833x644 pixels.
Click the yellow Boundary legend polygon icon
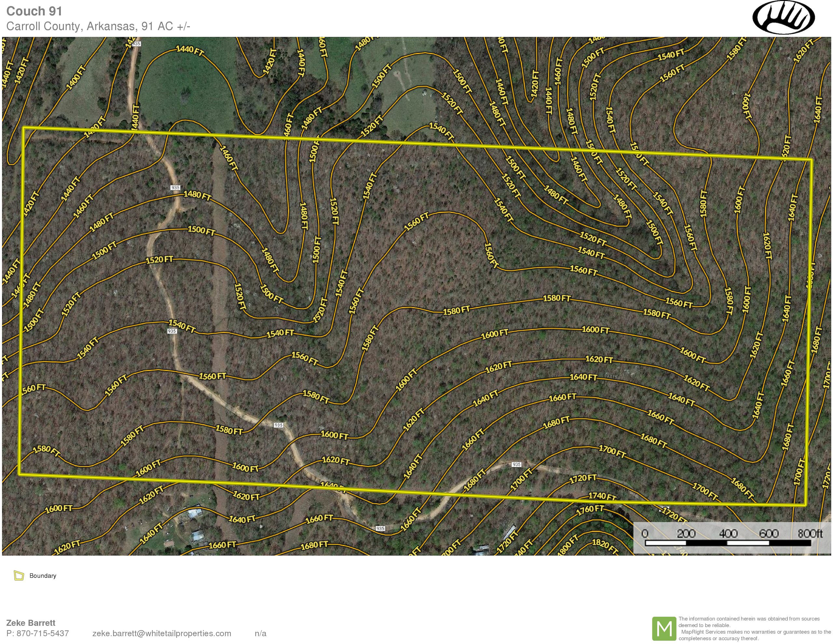[x=19, y=575]
